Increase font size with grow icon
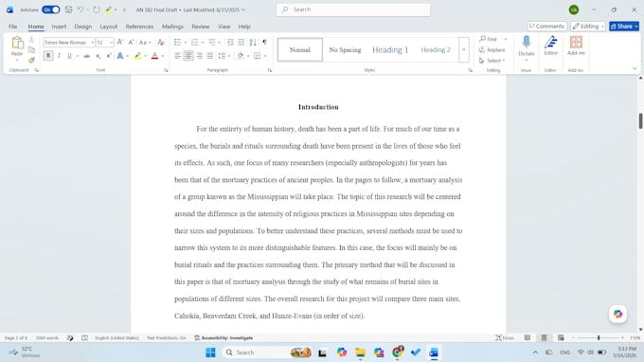Viewport: 644px width, 362px height. [x=120, y=42]
